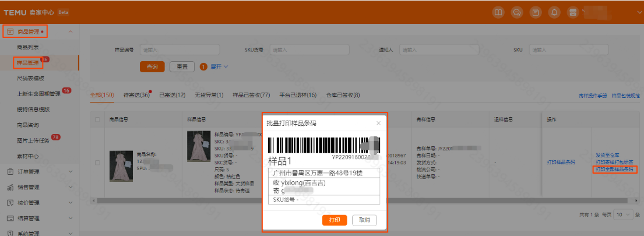The width and height of the screenshot is (644, 236).
Task: Focus the SKU货号 input field
Action: (x=309, y=50)
